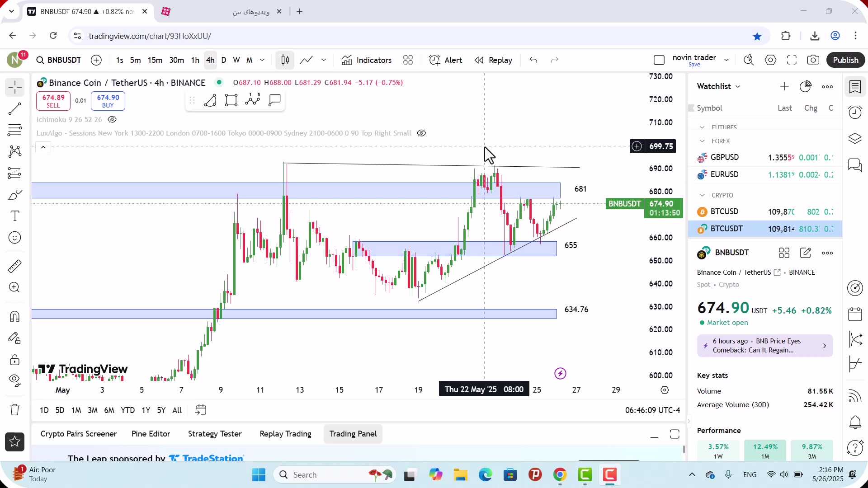The height and width of the screenshot is (488, 868).
Task: Open the Fibonacci retracement tools
Action: pos(14,130)
